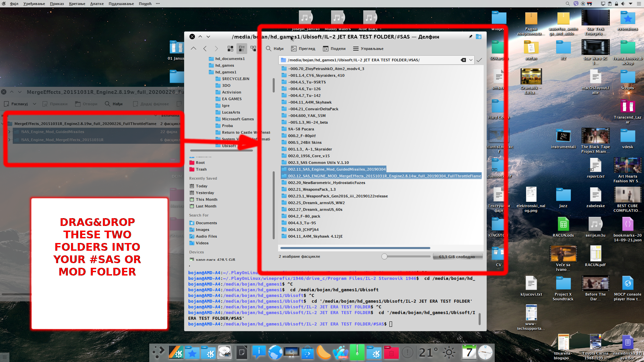Pin Dolphin window on all desktops
This screenshot has height=362, width=644.
click(471, 37)
